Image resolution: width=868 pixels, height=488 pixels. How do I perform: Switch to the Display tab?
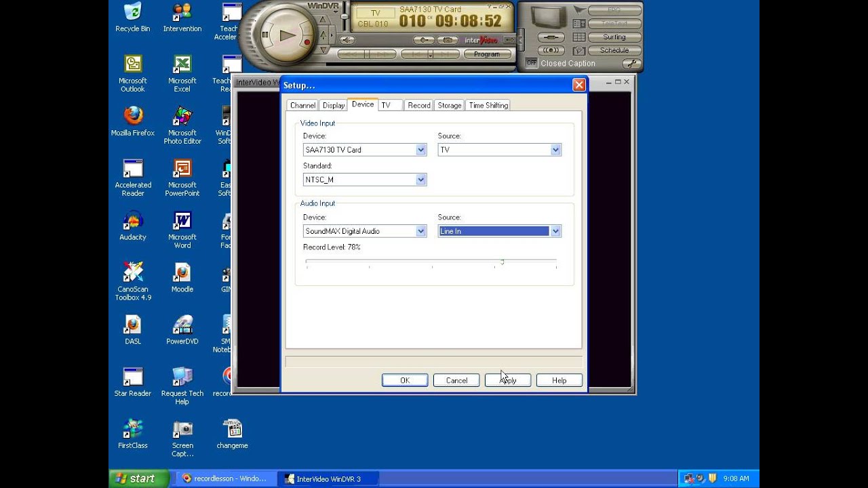pyautogui.click(x=334, y=105)
